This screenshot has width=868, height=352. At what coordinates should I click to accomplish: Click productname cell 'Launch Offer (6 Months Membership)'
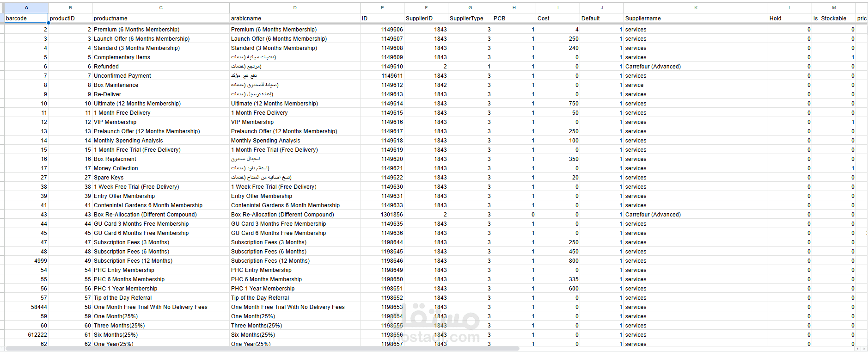coord(161,39)
